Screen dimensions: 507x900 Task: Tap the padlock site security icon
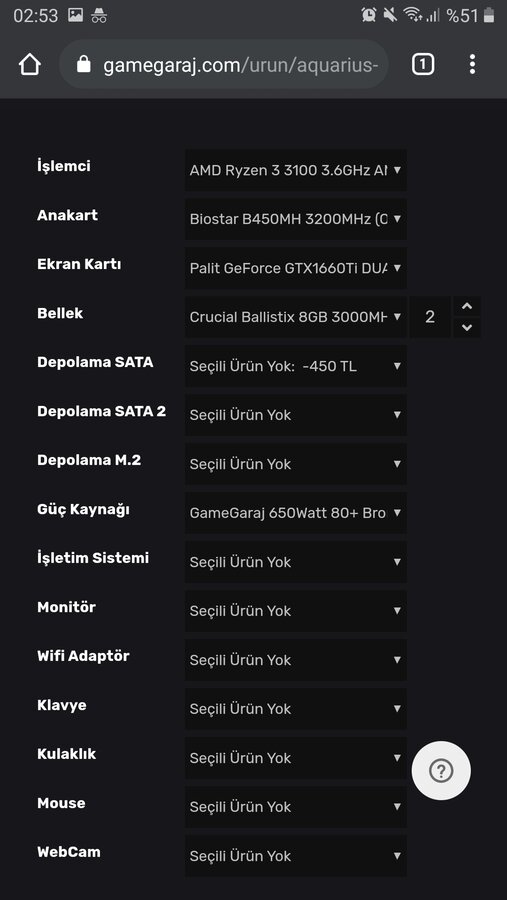[x=84, y=64]
